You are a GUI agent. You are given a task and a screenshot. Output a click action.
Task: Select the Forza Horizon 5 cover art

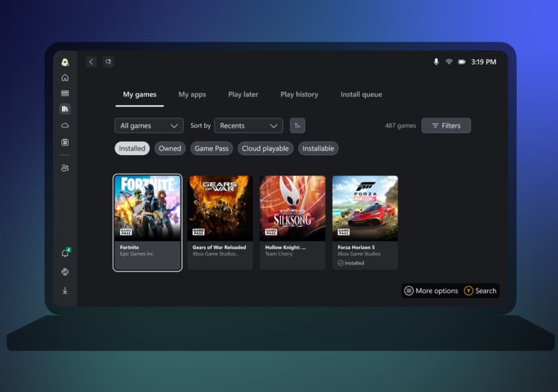(365, 208)
